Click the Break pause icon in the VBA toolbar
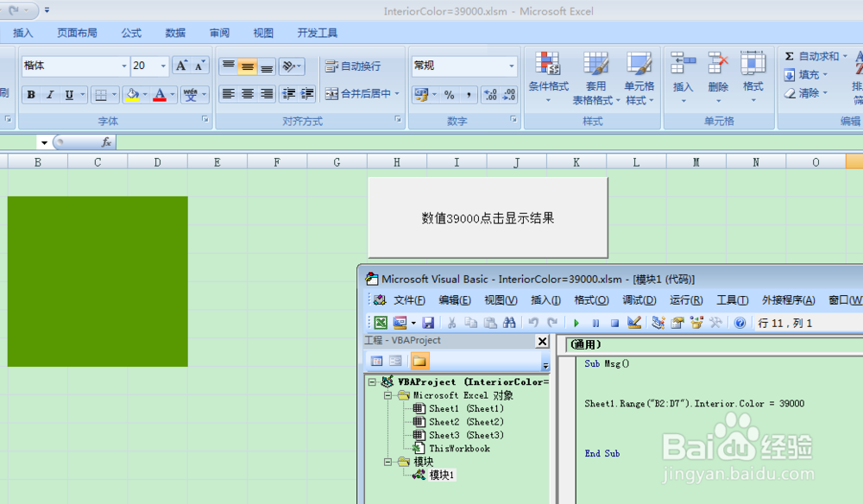 [x=595, y=323]
